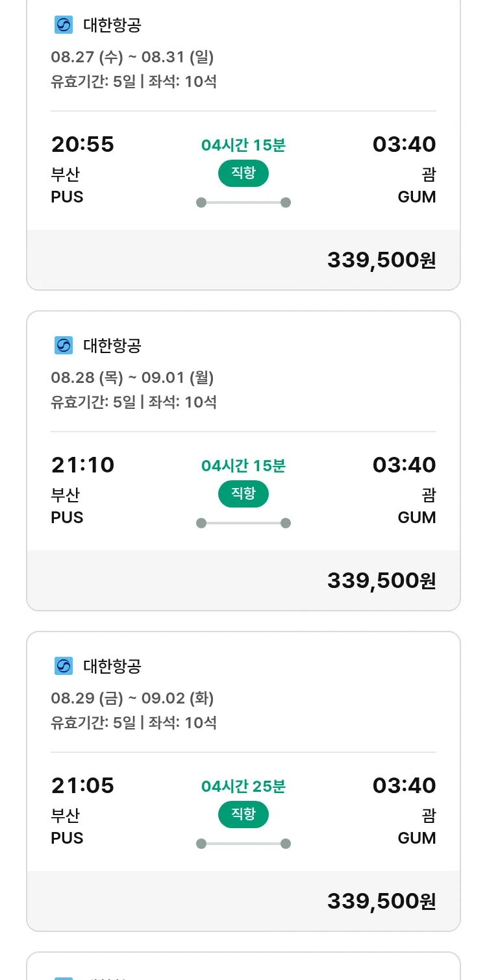This screenshot has width=487, height=980.
Task: Select the 339,500원 price of the 08.28 flight
Action: [381, 581]
